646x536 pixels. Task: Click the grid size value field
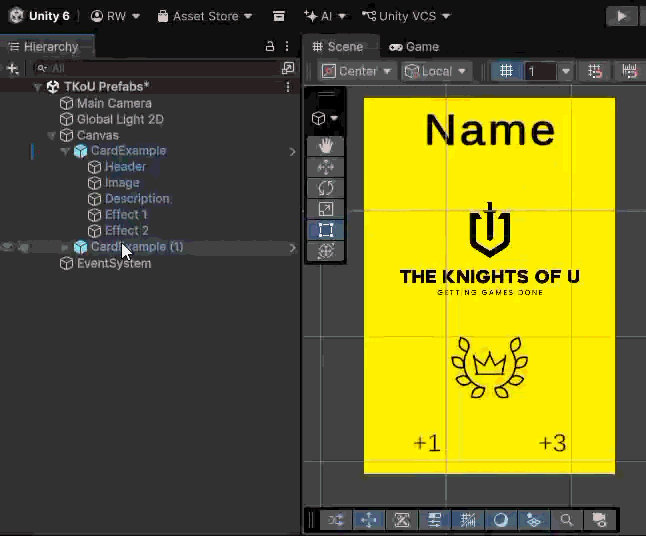click(540, 72)
